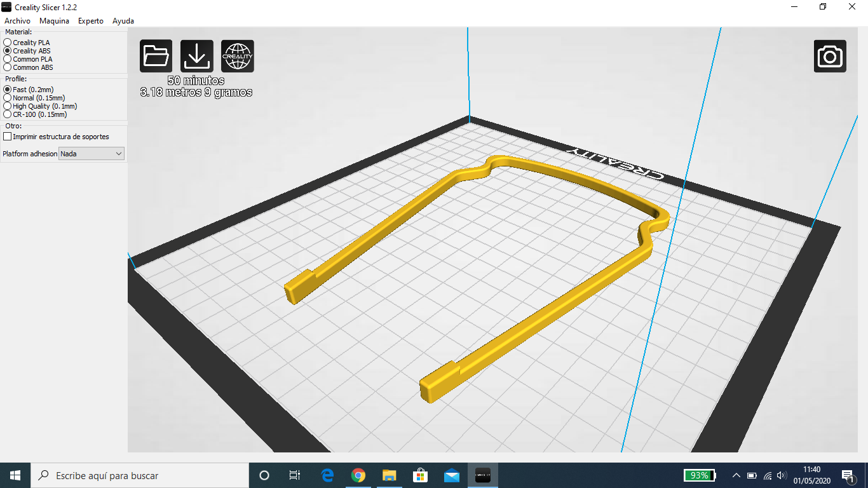Open the Microsoft Store taskbar icon
The width and height of the screenshot is (868, 488).
(x=421, y=475)
